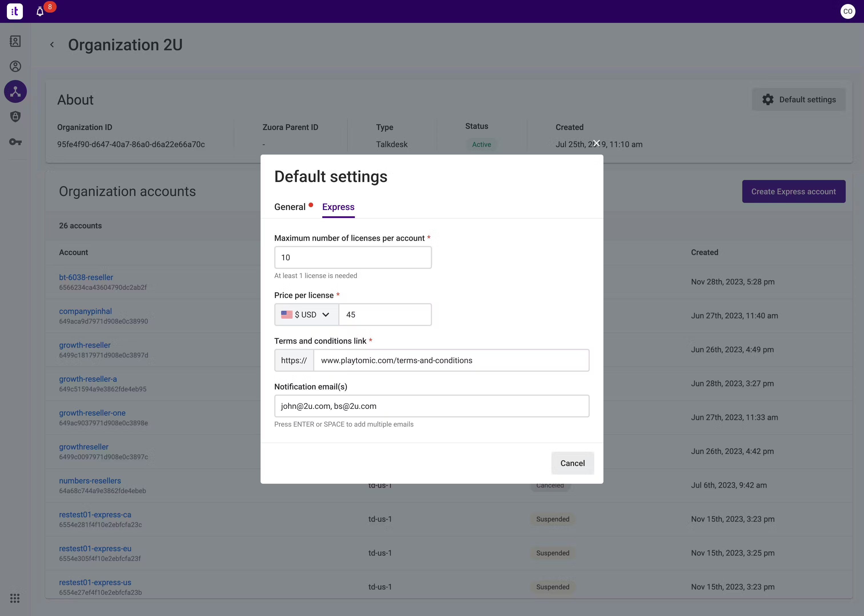Screen dimensions: 864x616
Task: Open the apps grid launcher icon
Action: click(15, 598)
